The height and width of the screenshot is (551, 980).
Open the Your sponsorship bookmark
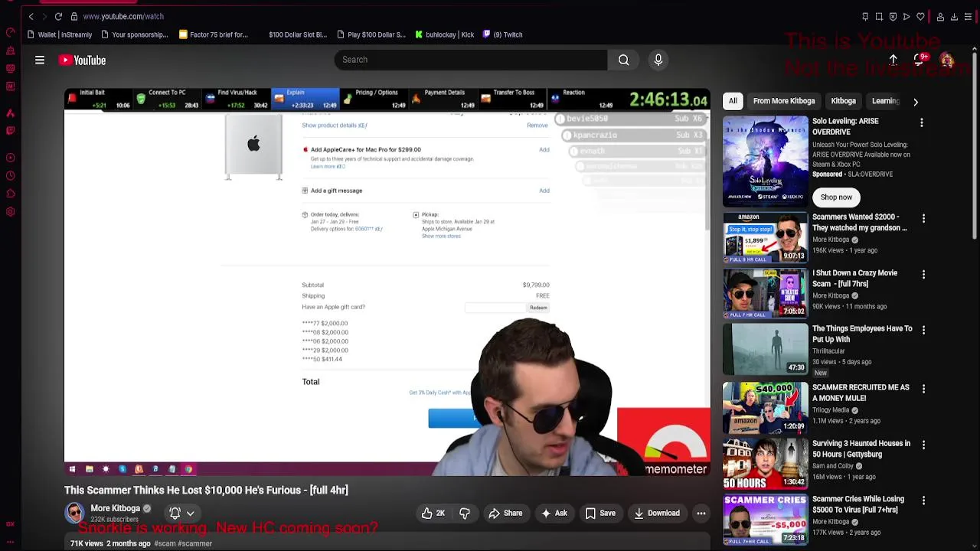135,34
